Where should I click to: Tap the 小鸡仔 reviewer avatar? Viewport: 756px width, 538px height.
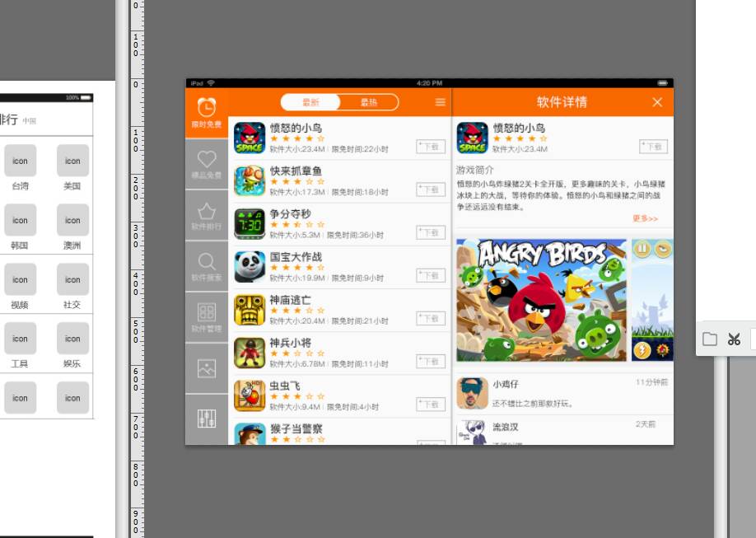coord(472,393)
